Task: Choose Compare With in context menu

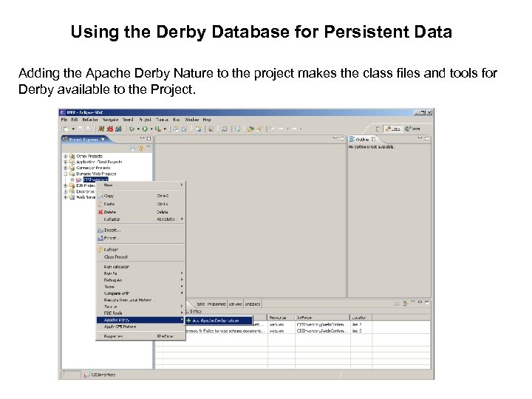Action: 141,293
